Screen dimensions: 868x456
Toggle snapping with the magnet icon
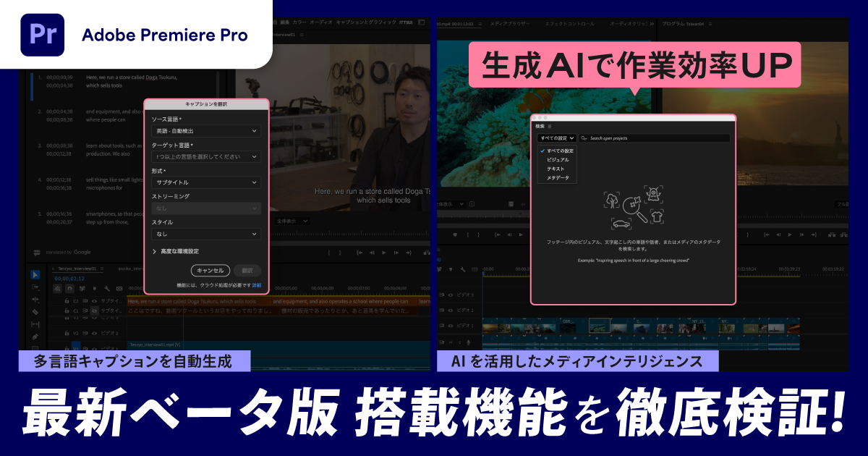[69, 288]
